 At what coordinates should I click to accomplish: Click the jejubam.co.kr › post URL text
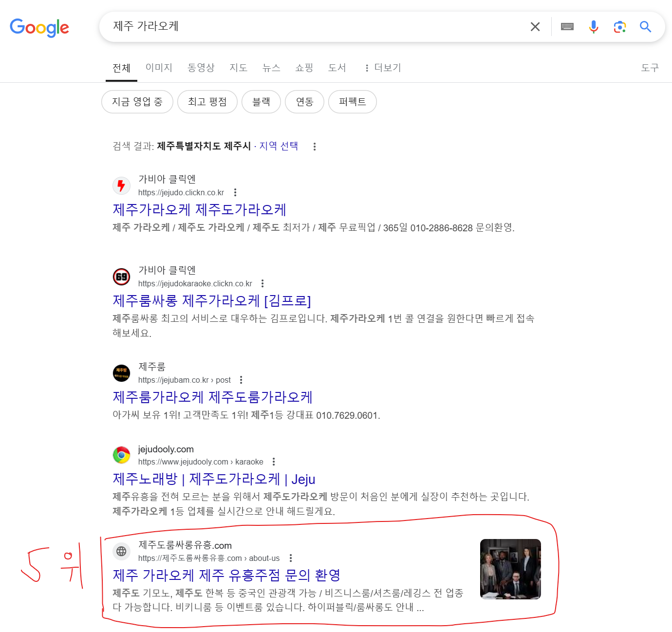click(185, 380)
